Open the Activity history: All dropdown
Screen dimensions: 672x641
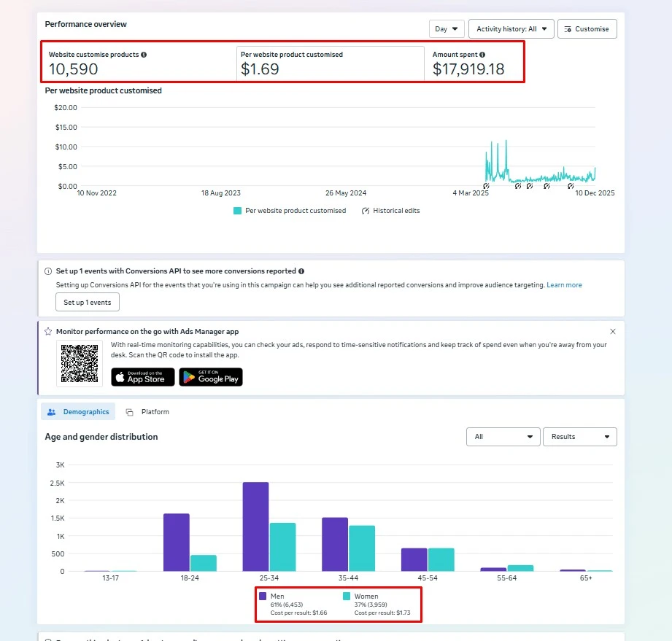(x=511, y=28)
